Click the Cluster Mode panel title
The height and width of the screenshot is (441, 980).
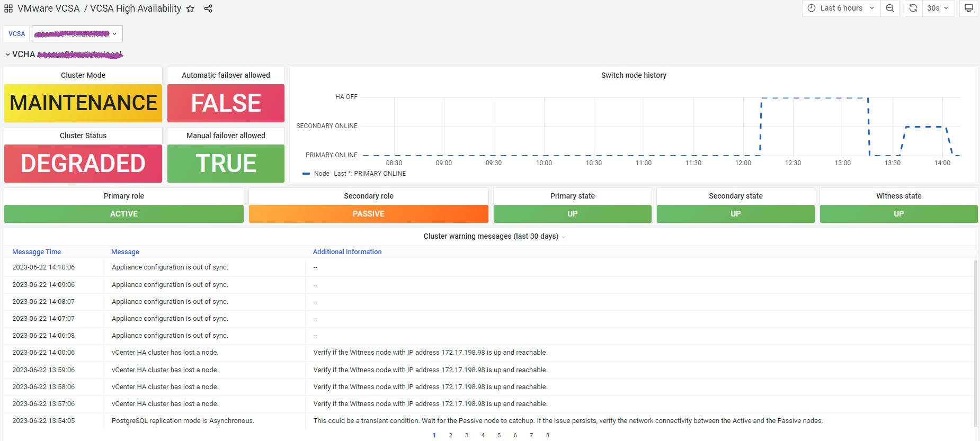click(83, 75)
